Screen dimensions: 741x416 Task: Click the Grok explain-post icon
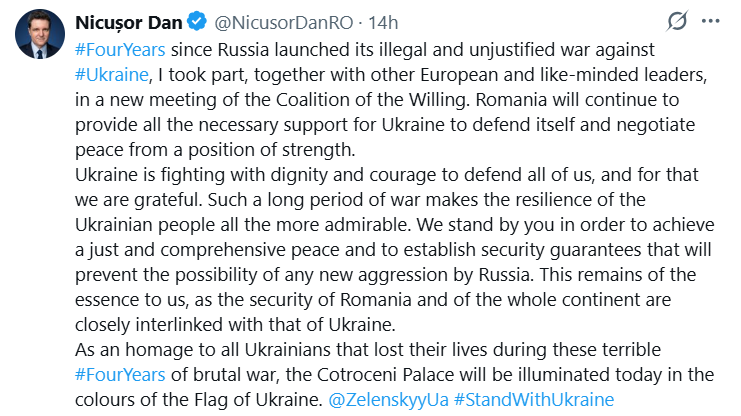pyautogui.click(x=679, y=22)
